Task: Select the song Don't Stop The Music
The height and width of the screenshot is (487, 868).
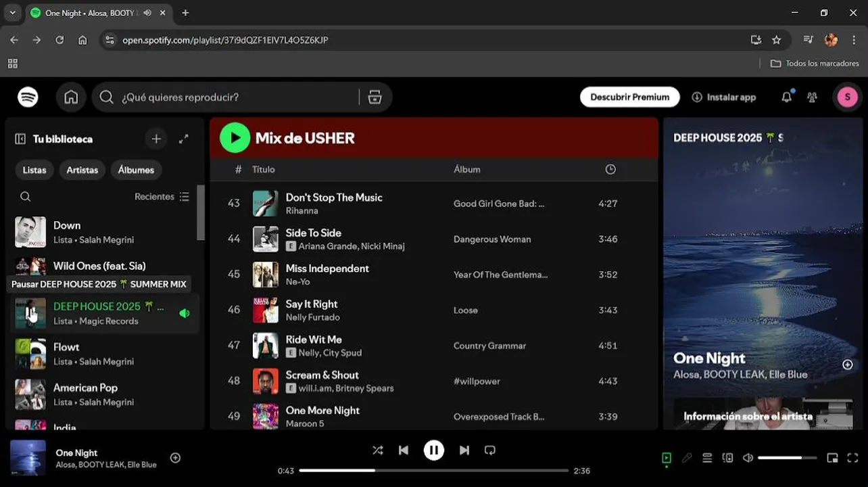Action: point(334,198)
